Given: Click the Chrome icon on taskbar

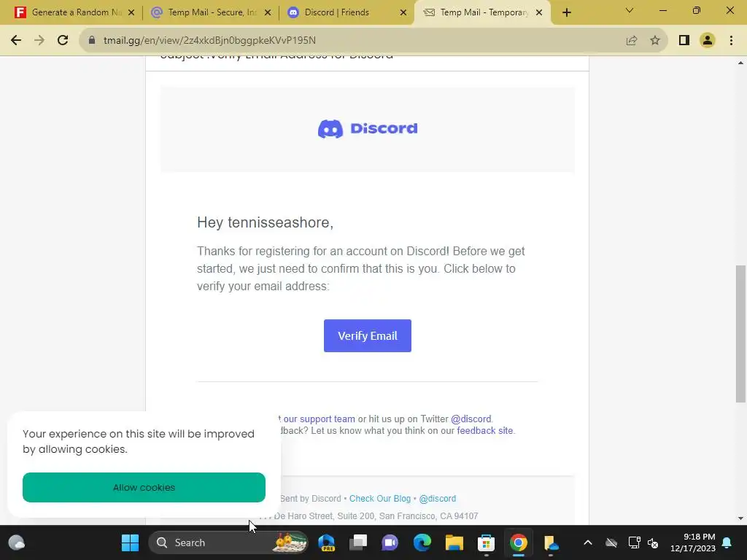Looking at the screenshot, I should [519, 542].
